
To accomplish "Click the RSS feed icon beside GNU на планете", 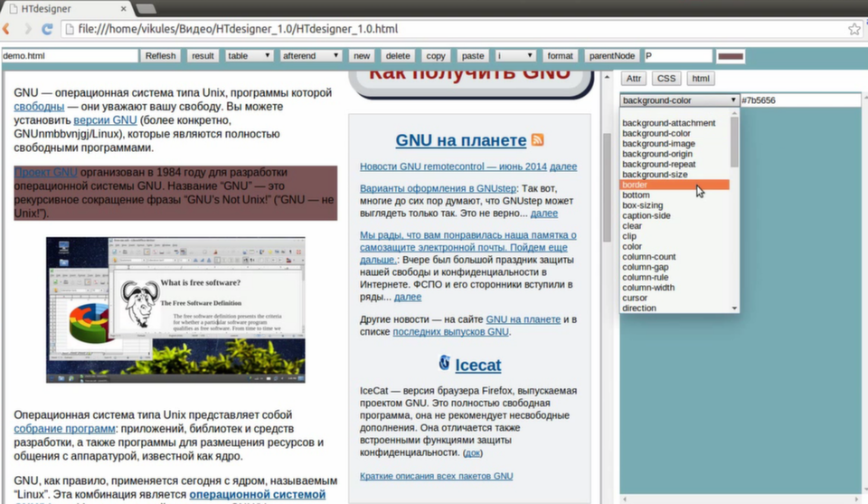I will 537,139.
